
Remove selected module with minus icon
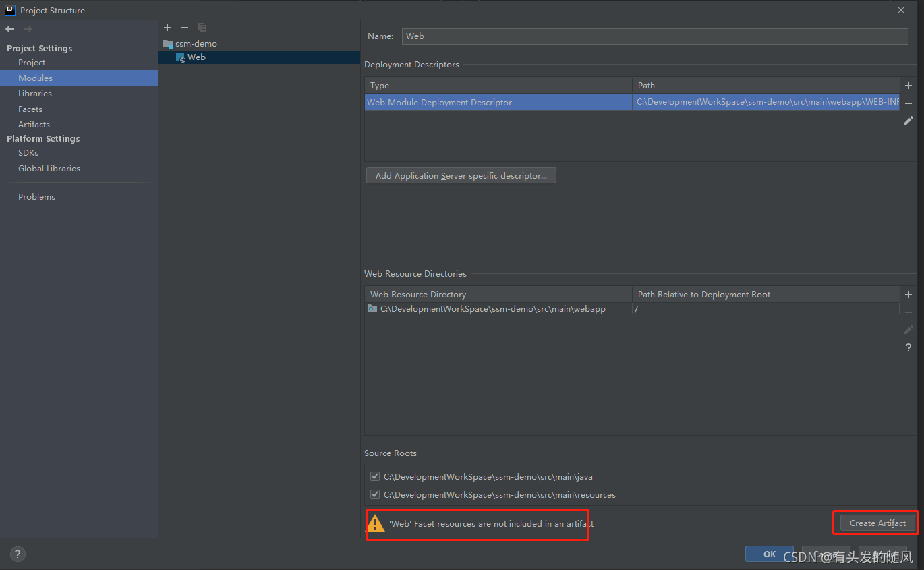(185, 28)
